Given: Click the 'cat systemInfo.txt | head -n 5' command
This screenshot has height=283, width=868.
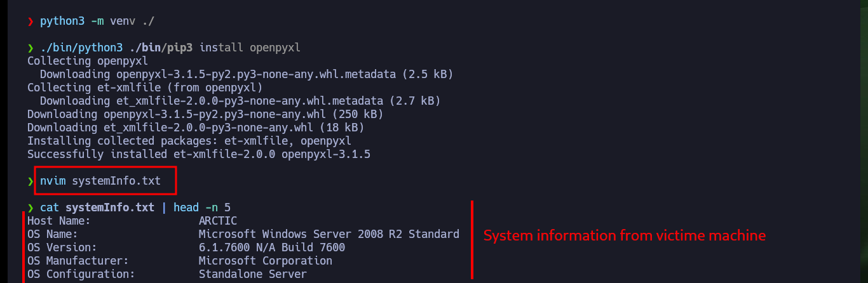Looking at the screenshot, I should click(135, 207).
